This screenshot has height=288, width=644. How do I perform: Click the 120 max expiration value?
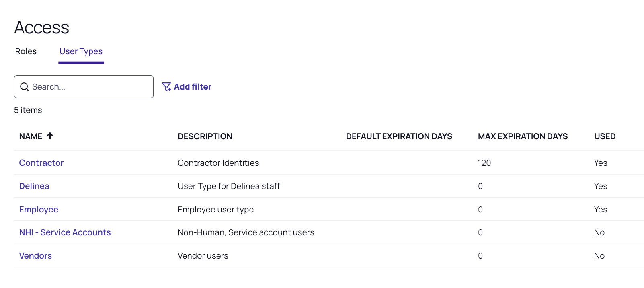pos(484,163)
